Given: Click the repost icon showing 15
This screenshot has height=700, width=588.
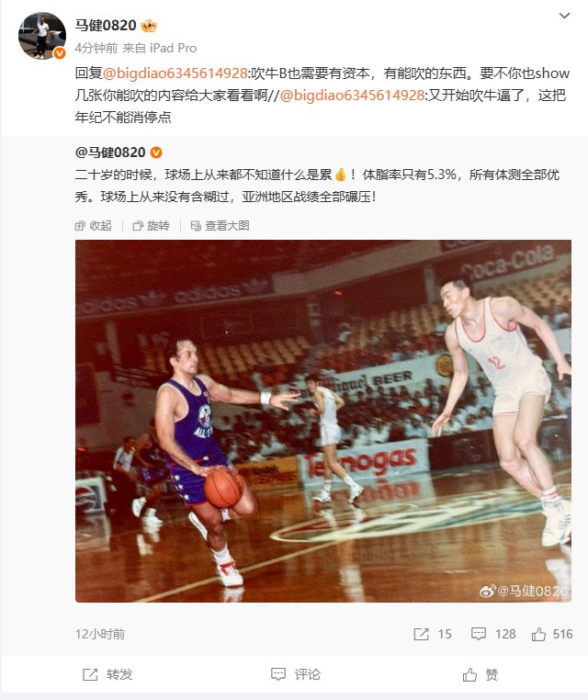Looking at the screenshot, I should pyautogui.click(x=433, y=634).
